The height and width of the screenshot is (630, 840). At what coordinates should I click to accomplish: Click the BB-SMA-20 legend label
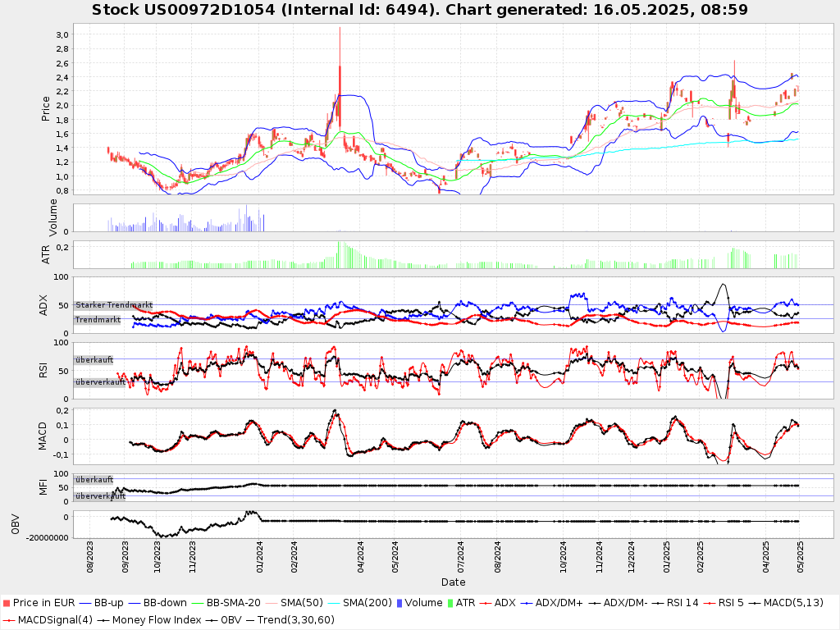[x=234, y=603]
